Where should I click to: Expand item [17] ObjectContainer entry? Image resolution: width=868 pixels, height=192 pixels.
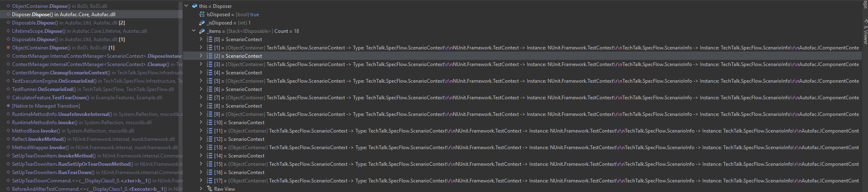pyautogui.click(x=201, y=180)
